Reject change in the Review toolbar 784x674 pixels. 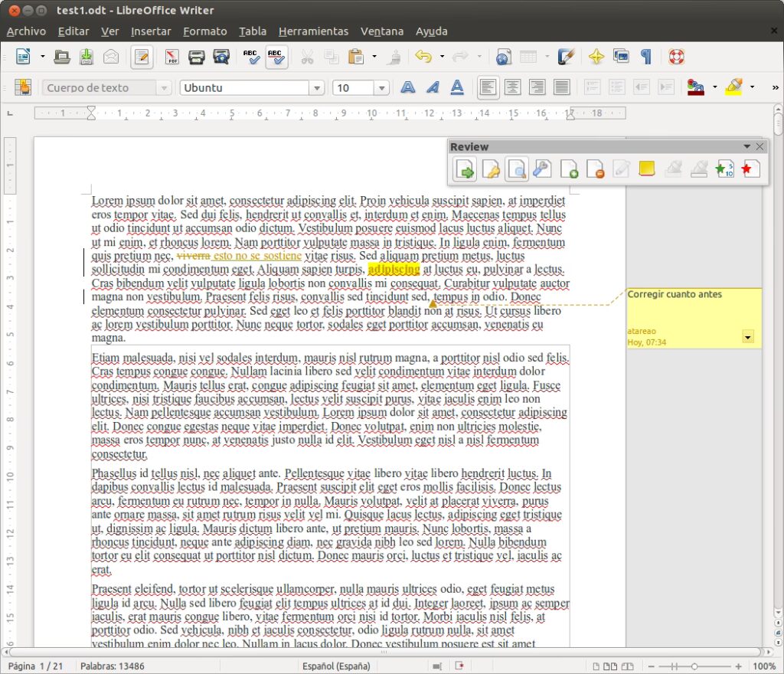595,169
